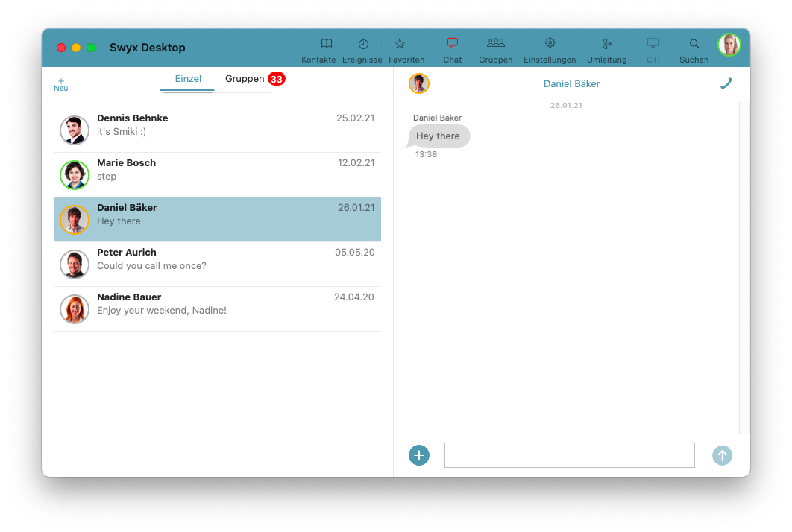Click Marie Bosch's avatar picture
The width and height of the screenshot is (792, 532).
pyautogui.click(x=75, y=174)
